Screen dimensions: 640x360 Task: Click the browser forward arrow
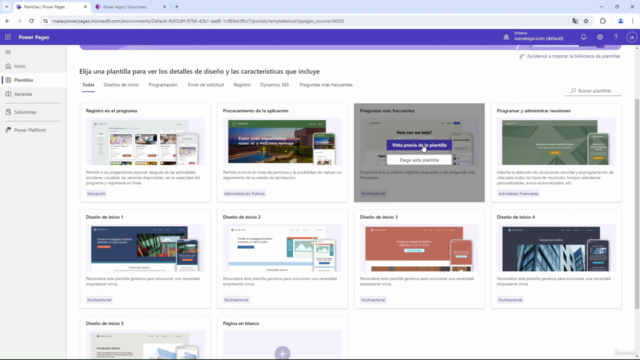(x=19, y=21)
